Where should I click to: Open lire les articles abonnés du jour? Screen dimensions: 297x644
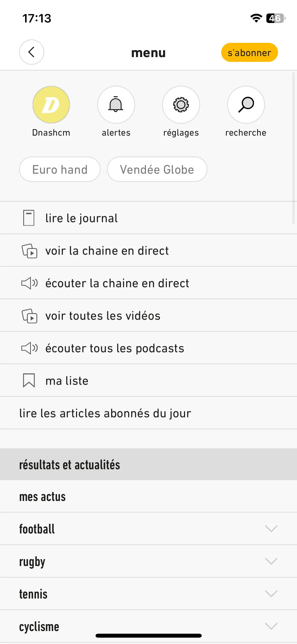point(148,413)
